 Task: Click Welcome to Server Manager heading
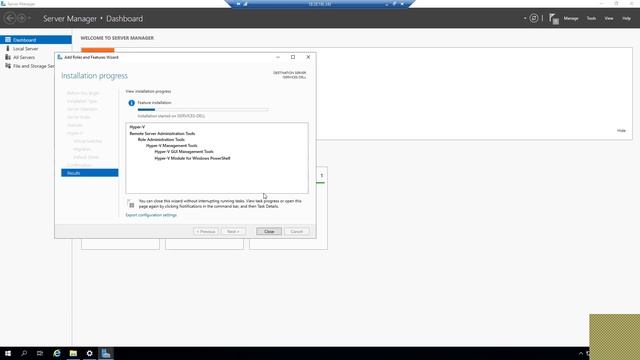[117, 38]
